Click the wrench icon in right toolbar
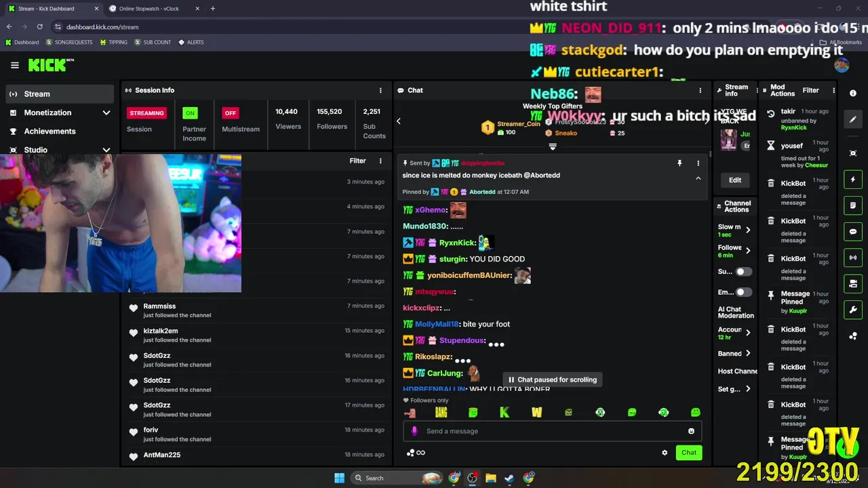This screenshot has height=488, width=868. 853,310
